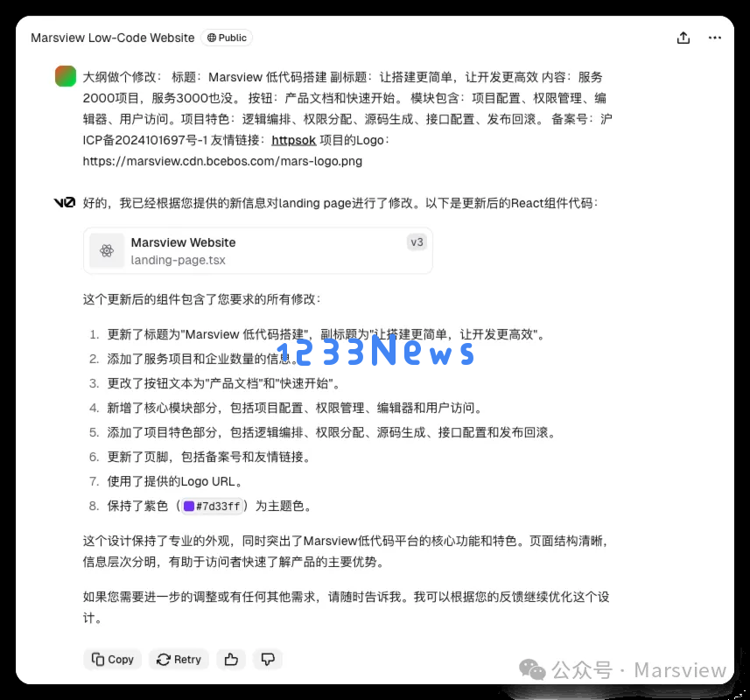750x700 pixels.
Task: Click the 'landing-page.tsx' file name
Action: (x=178, y=260)
